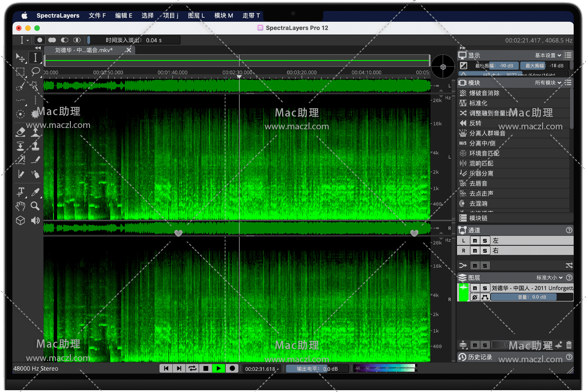
Task: Solo the right channel
Action: pyautogui.click(x=485, y=251)
